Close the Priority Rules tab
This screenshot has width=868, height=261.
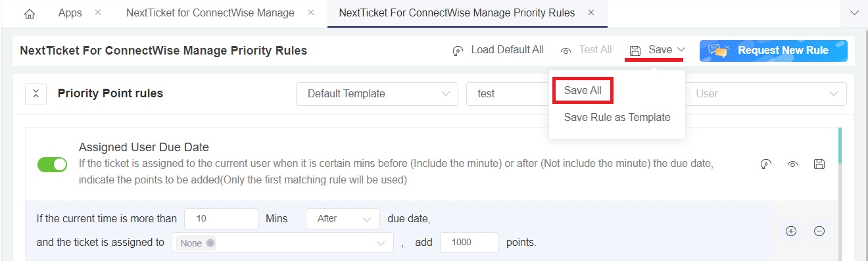591,12
